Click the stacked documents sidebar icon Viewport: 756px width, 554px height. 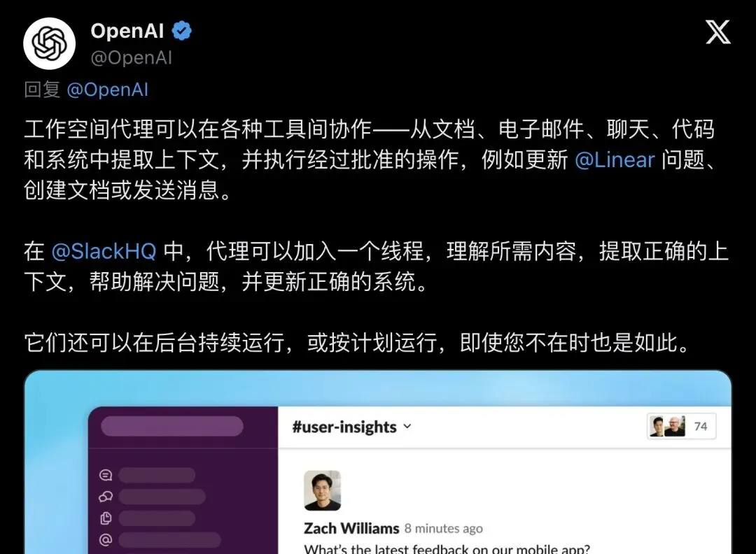tap(106, 518)
